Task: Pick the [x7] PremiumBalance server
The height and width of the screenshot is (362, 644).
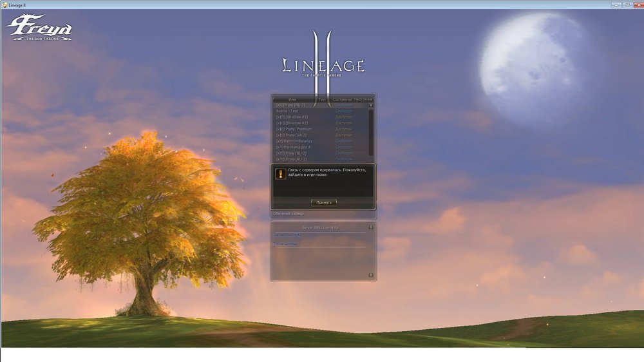Action: 294,141
